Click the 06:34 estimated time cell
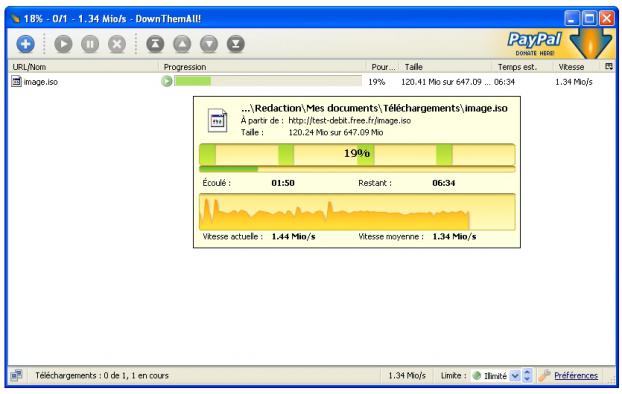Image resolution: width=622 pixels, height=394 pixels. (504, 82)
